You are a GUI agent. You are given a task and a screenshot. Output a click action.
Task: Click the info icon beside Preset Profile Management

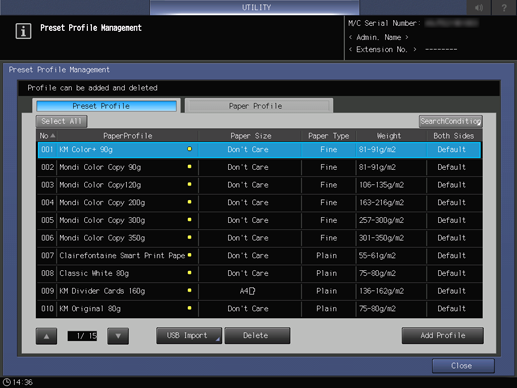tap(23, 31)
